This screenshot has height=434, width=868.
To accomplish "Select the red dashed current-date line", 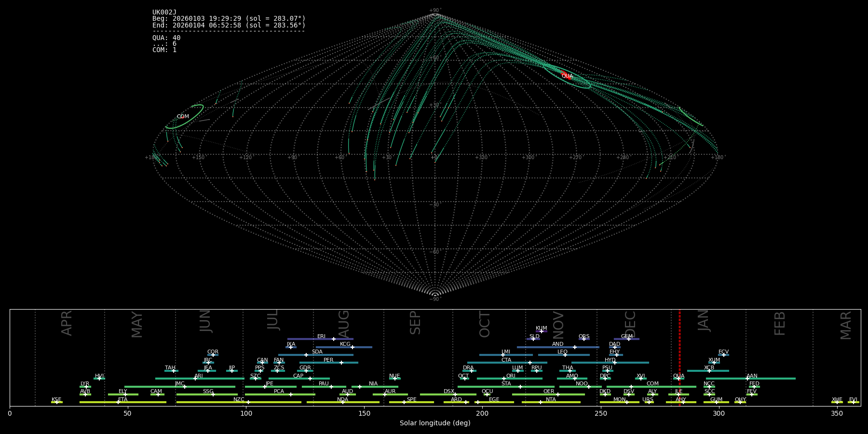I will pyautogui.click(x=679, y=357).
